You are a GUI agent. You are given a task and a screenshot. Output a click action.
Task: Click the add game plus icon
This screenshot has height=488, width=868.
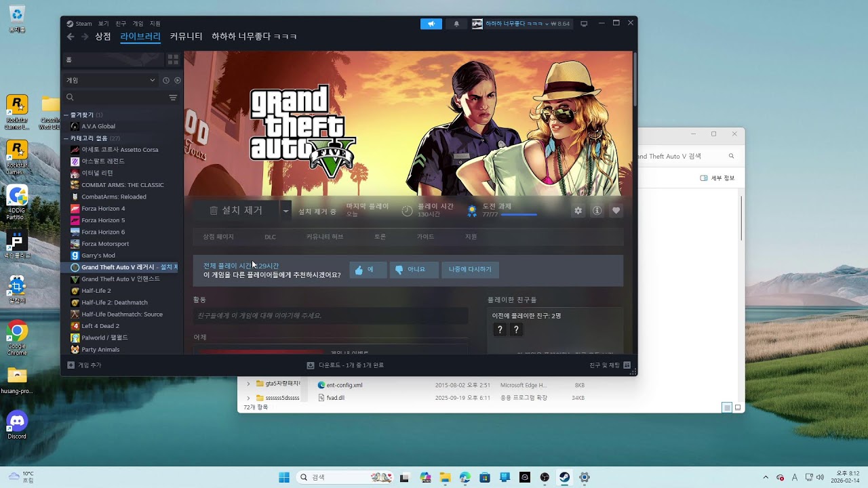71,365
